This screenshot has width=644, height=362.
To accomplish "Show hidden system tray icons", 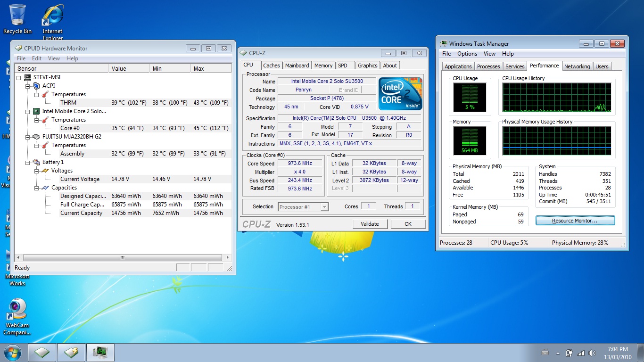I will (x=558, y=353).
